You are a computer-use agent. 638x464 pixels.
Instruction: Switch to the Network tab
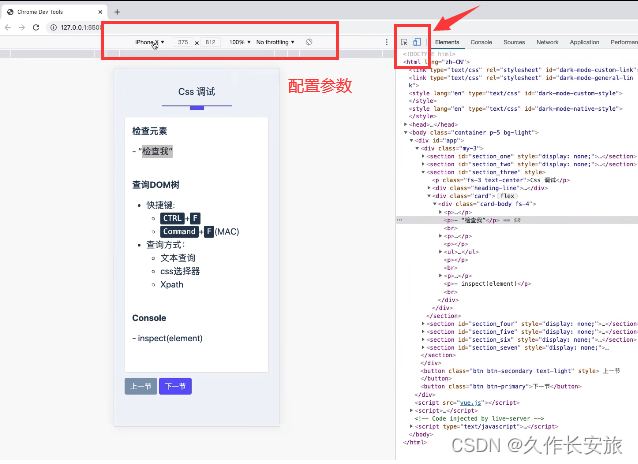(547, 42)
